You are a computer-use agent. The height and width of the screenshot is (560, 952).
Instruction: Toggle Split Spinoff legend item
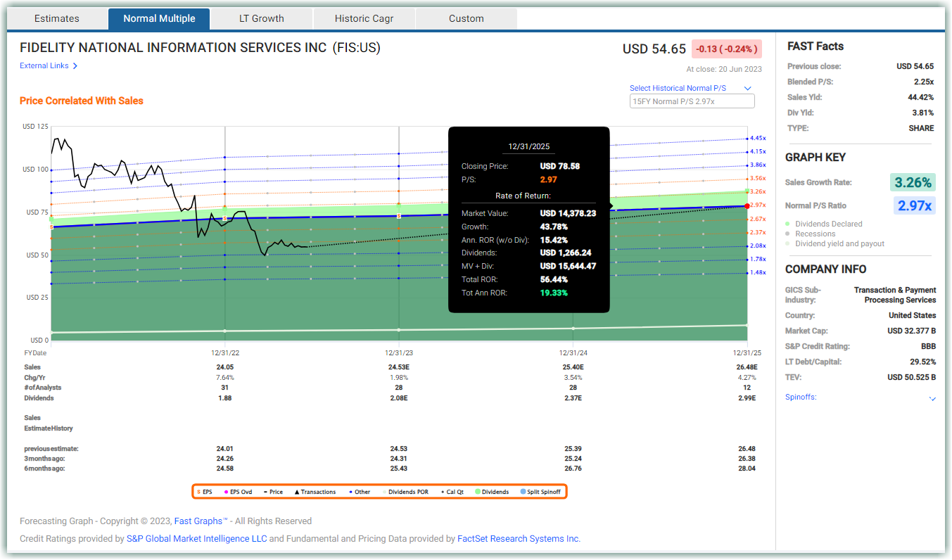click(540, 492)
